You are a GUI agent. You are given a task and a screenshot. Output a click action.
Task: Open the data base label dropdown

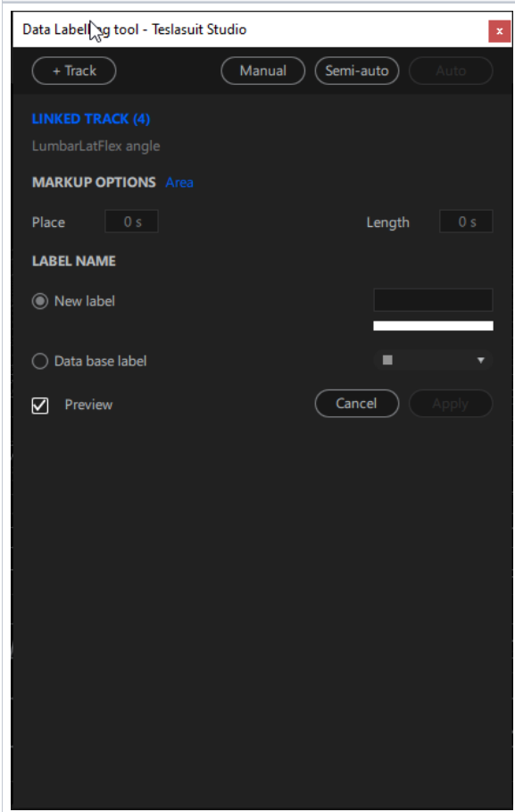(x=433, y=360)
